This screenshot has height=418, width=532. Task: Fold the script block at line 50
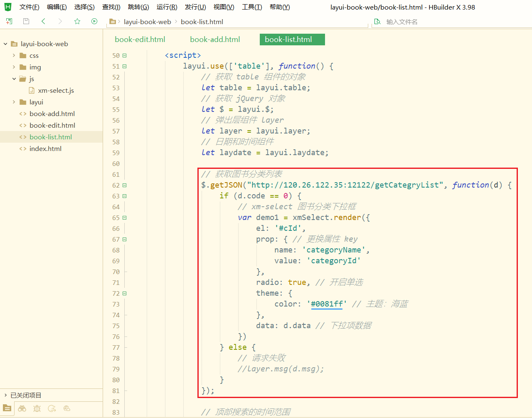pyautogui.click(x=124, y=55)
